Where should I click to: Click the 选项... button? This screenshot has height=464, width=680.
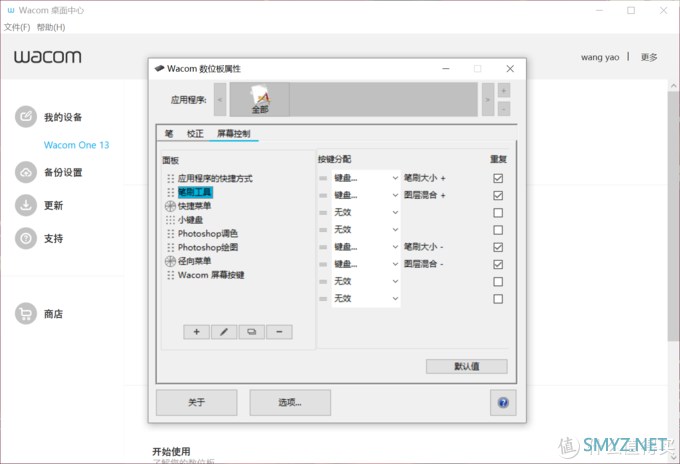(290, 403)
